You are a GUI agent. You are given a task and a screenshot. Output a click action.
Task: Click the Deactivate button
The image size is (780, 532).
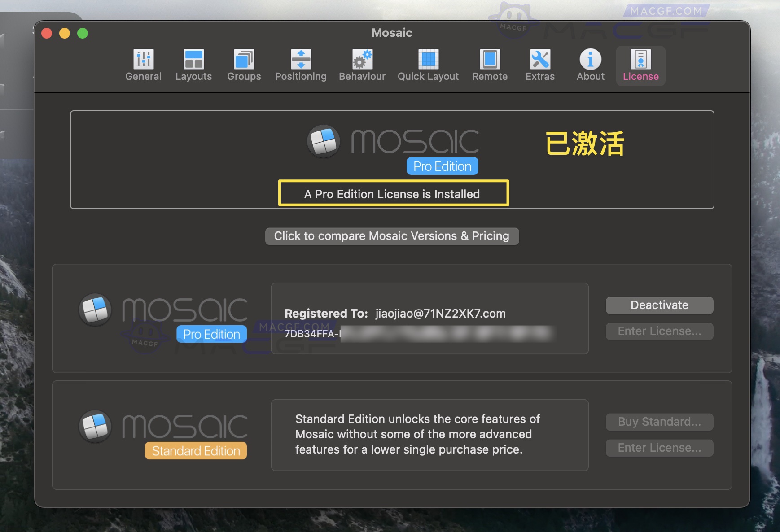(x=659, y=305)
